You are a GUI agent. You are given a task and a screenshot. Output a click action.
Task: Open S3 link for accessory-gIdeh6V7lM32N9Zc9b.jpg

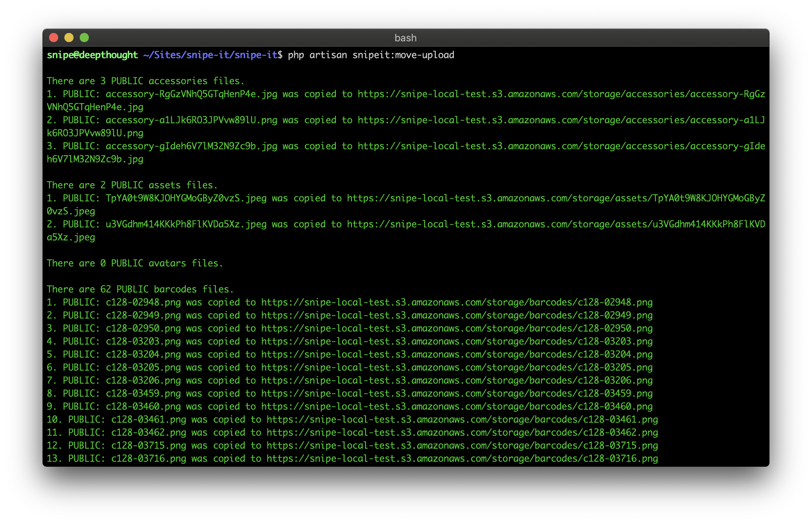click(x=561, y=146)
